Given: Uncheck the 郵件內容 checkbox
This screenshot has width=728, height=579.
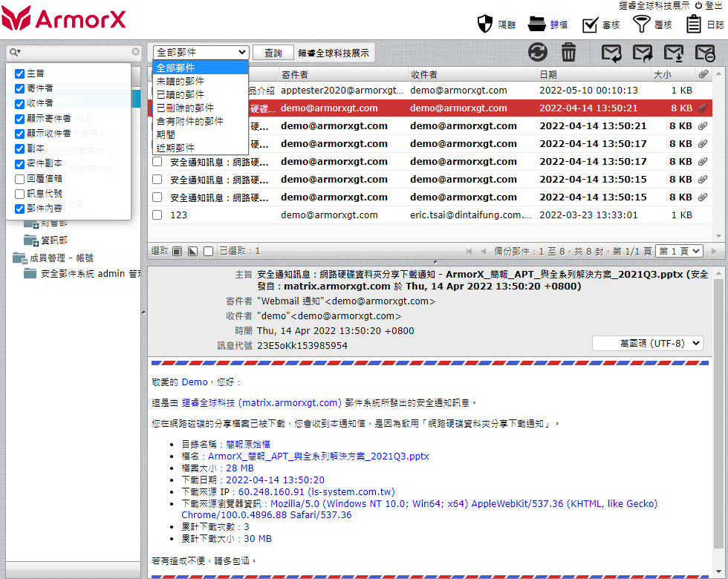Looking at the screenshot, I should coord(19,209).
